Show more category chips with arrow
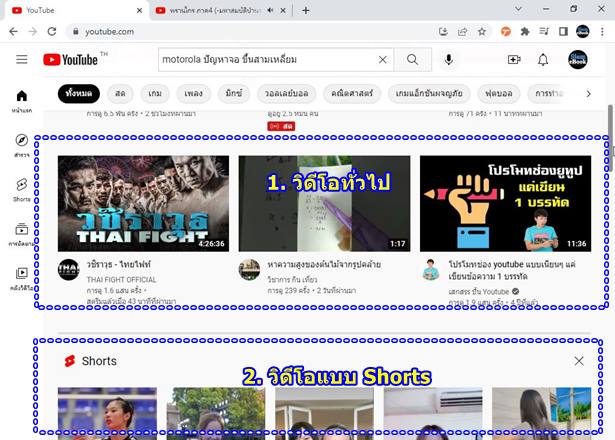Image resolution: width=615 pixels, height=440 pixels. click(588, 94)
